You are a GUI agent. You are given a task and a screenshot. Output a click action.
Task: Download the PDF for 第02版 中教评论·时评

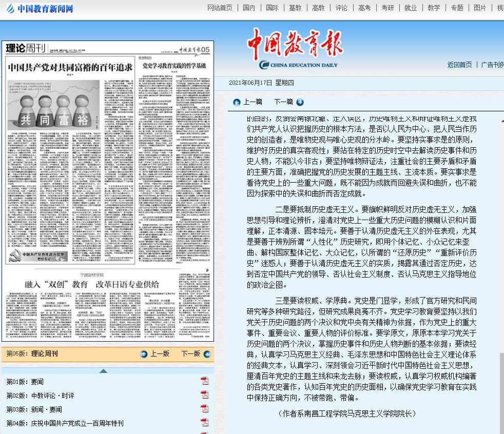click(x=205, y=395)
